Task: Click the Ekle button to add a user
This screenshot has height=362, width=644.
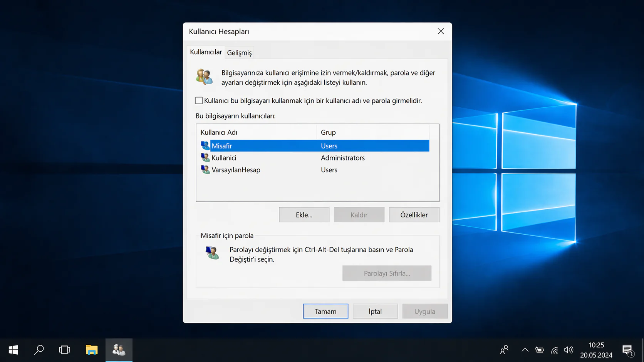Action: 304,214
